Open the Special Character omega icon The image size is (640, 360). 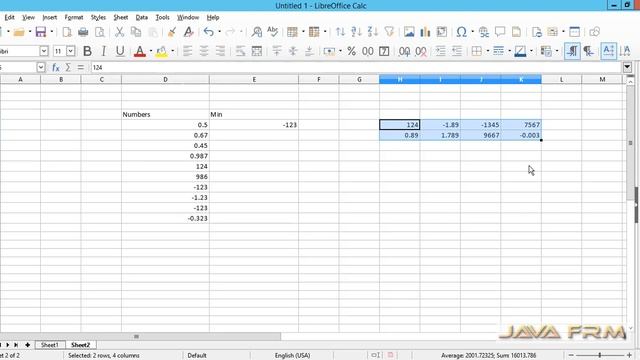pos(461,32)
